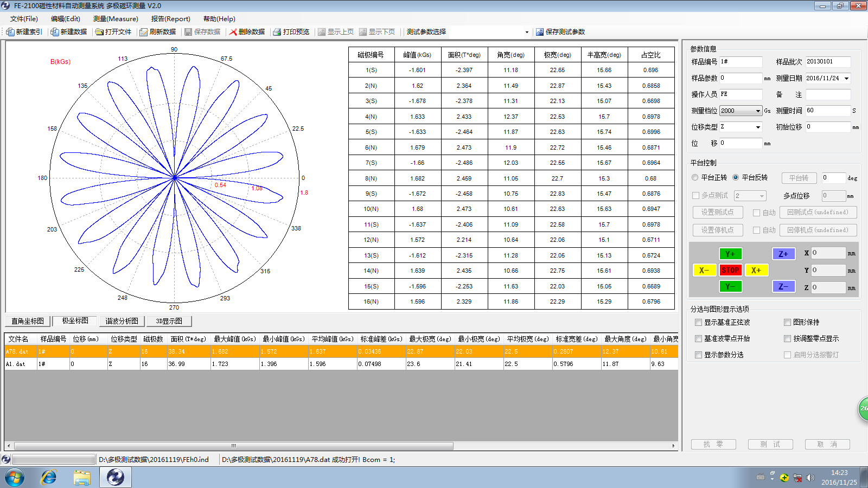The image size is (868, 488).
Task: Delete data with 删除数据 icon
Action: [x=233, y=32]
